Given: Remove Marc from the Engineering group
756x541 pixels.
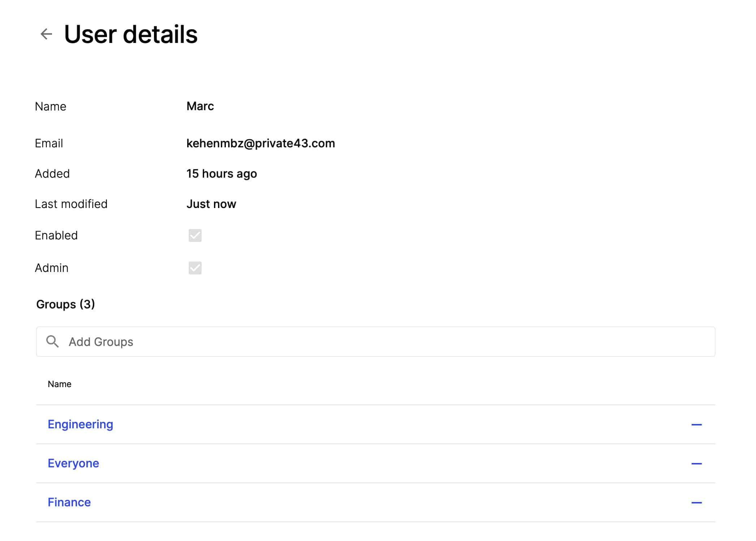Looking at the screenshot, I should coord(696,424).
